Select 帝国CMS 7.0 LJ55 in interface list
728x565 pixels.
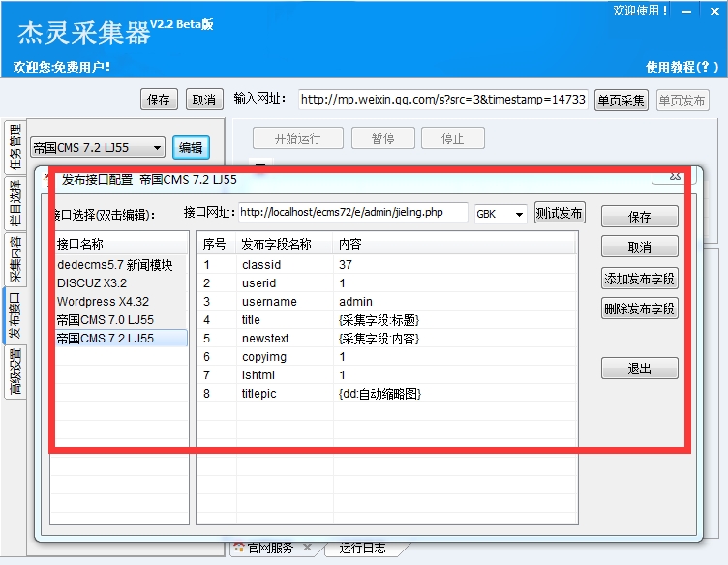121,320
